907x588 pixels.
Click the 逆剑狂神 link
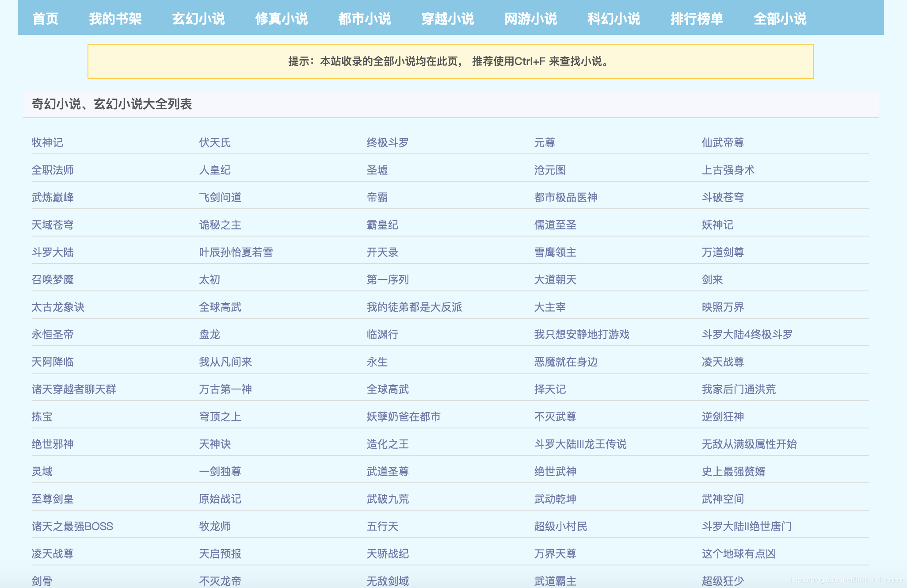point(723,416)
